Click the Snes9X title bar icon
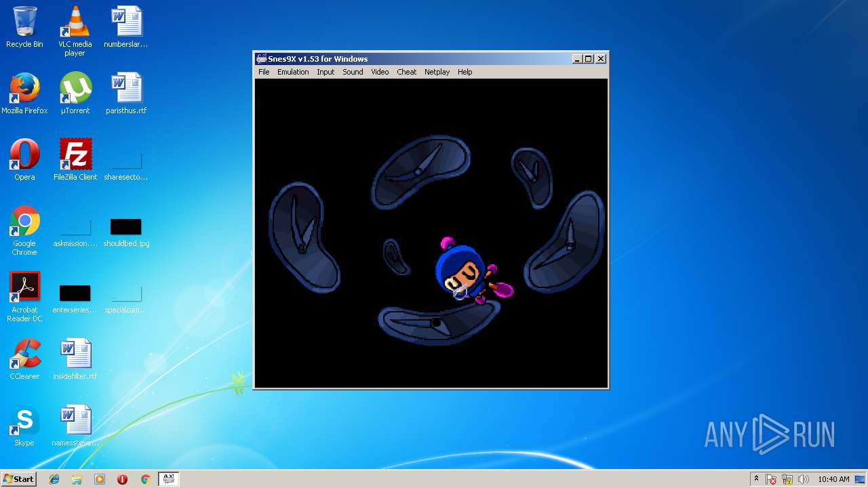Image resolution: width=868 pixels, height=488 pixels. coord(261,59)
